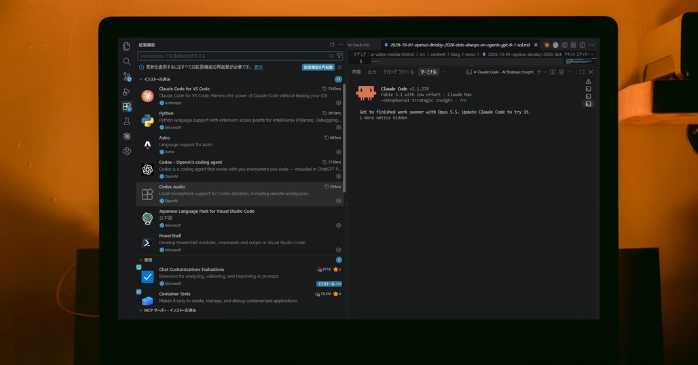Select the Container Tools extension row
The image size is (698, 365).
(x=240, y=297)
